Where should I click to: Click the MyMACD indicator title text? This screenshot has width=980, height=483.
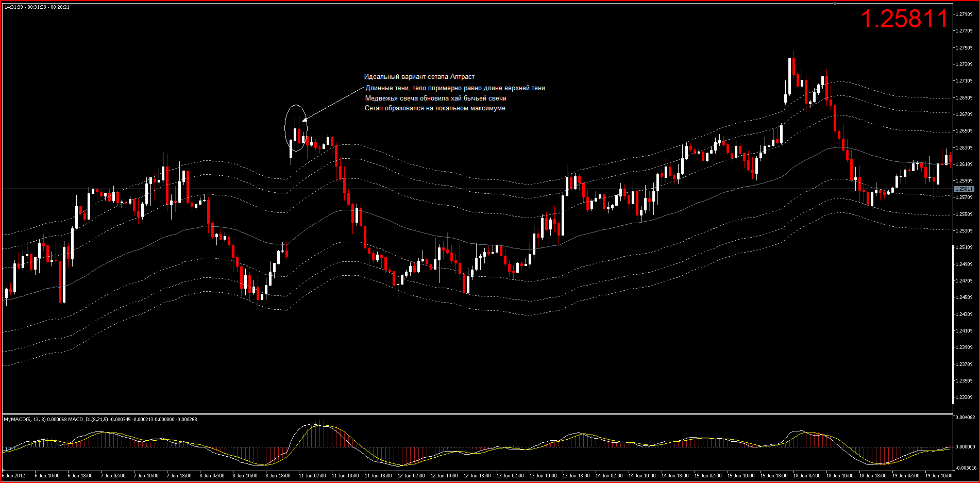tap(100, 420)
